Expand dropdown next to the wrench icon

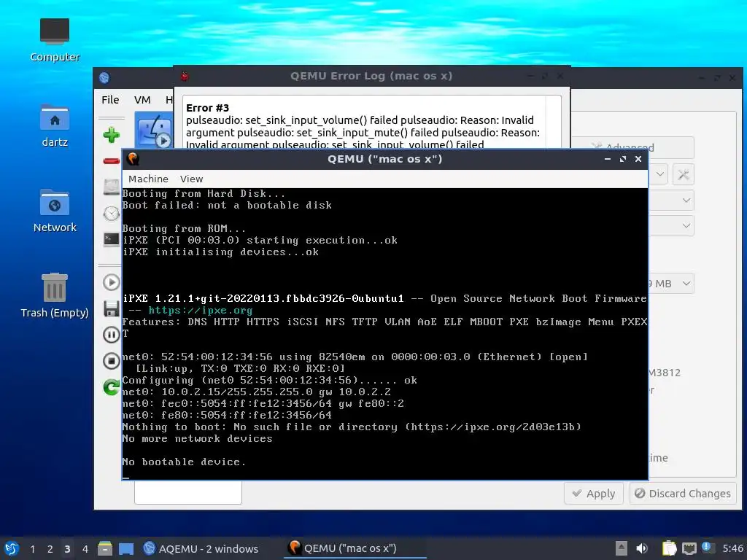659,174
